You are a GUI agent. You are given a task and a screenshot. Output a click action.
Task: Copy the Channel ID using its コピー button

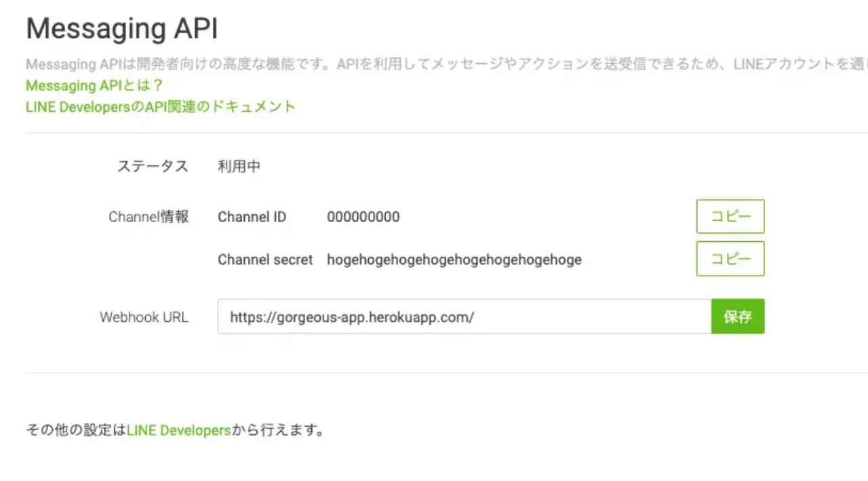pyautogui.click(x=730, y=216)
